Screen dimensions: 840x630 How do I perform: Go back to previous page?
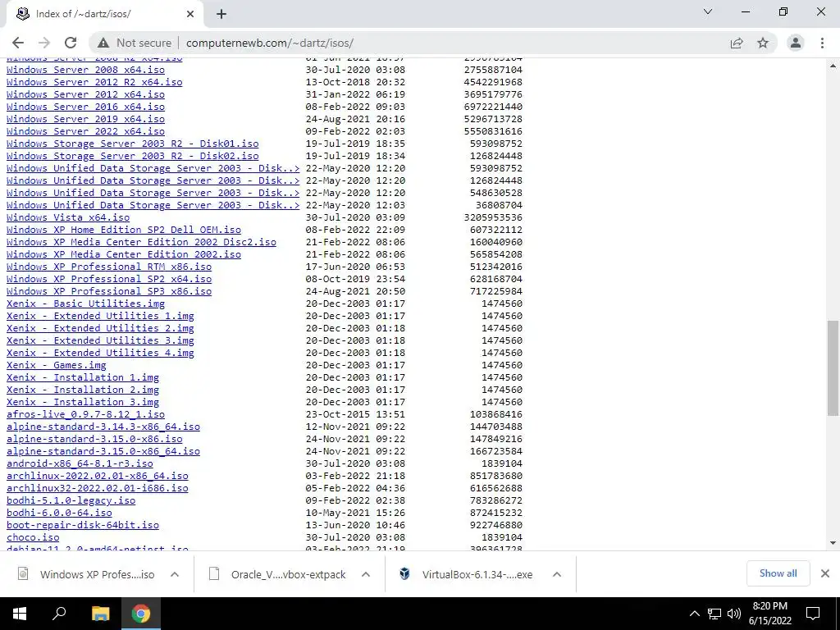pyautogui.click(x=18, y=43)
